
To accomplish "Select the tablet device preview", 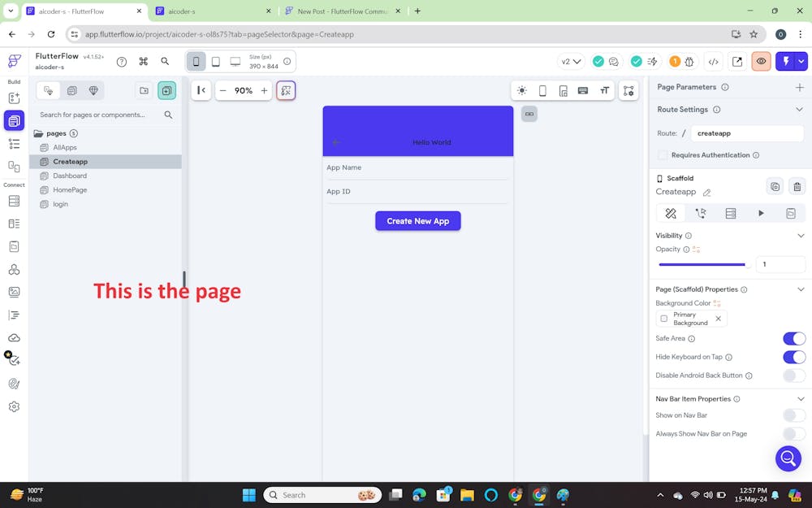I will click(216, 62).
